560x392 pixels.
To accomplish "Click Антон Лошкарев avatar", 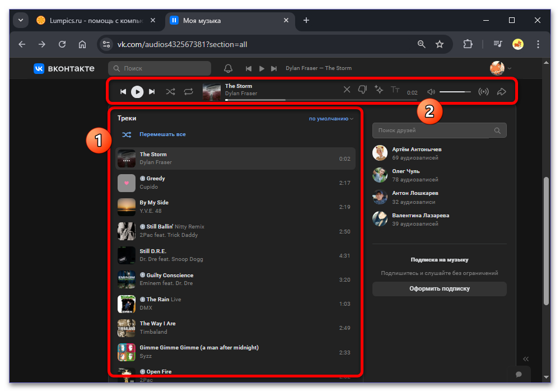I will (380, 197).
